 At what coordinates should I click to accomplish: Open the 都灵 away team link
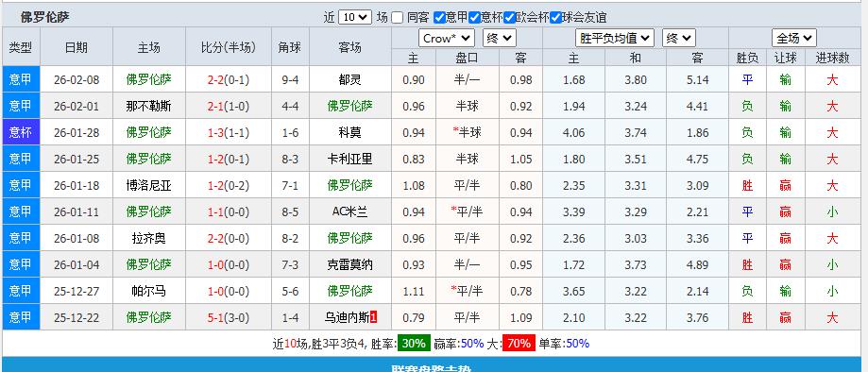[349, 79]
